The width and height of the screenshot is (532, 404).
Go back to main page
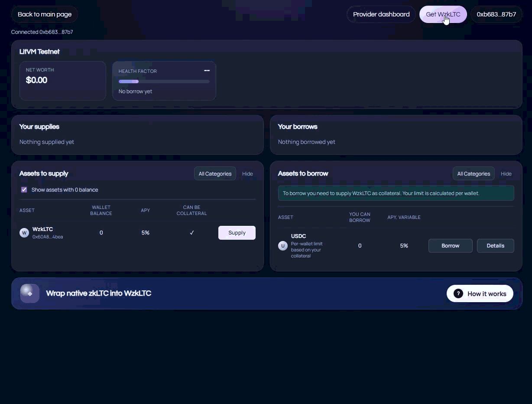coord(45,14)
